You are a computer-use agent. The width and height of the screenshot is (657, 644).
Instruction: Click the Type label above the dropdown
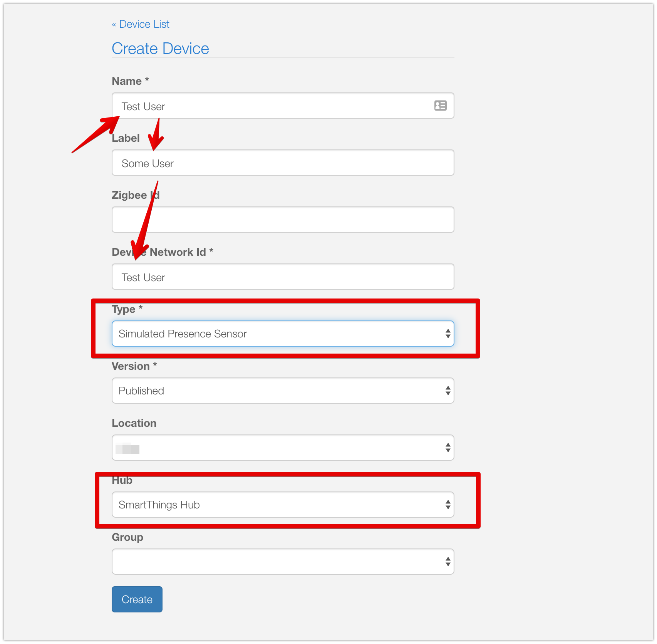[x=124, y=309]
